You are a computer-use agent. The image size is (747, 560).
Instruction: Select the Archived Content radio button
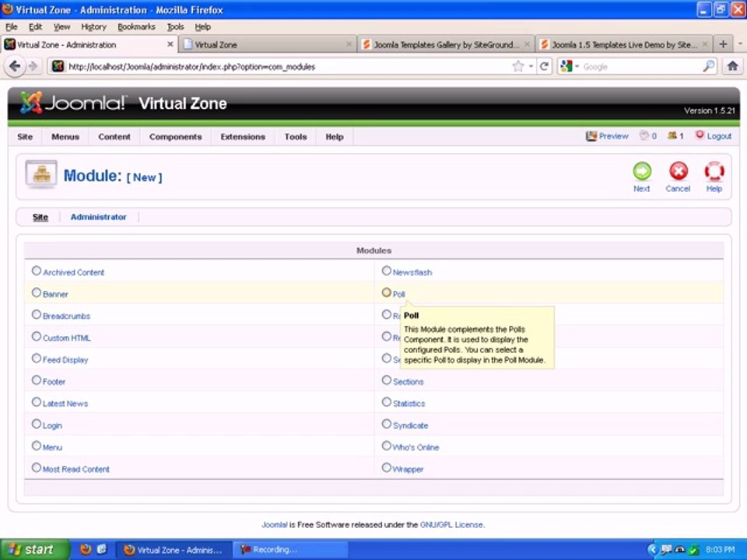[37, 271]
